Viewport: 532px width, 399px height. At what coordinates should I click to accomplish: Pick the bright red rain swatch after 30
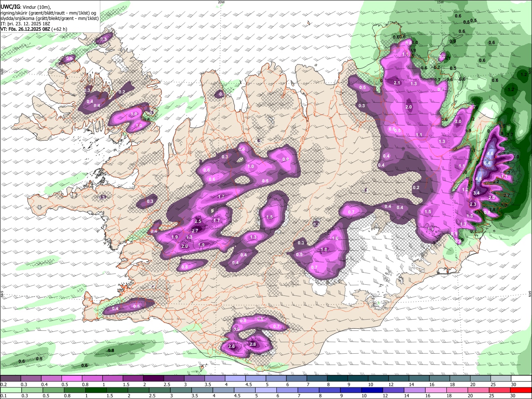(521, 390)
